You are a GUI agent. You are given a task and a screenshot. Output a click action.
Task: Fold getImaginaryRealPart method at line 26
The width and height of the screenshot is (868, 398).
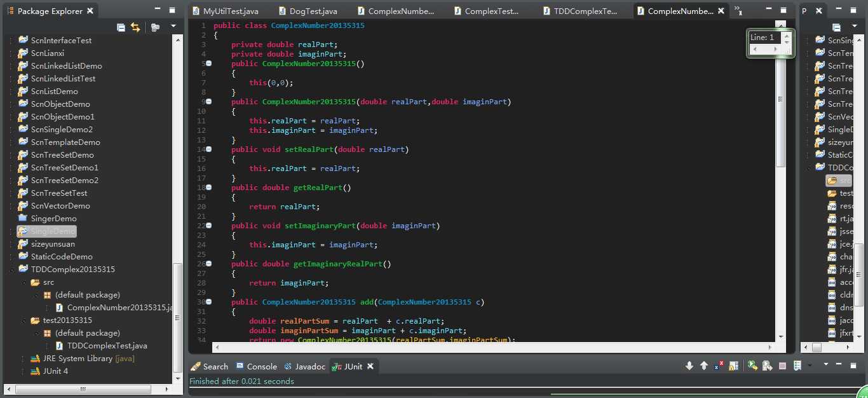pyautogui.click(x=209, y=264)
